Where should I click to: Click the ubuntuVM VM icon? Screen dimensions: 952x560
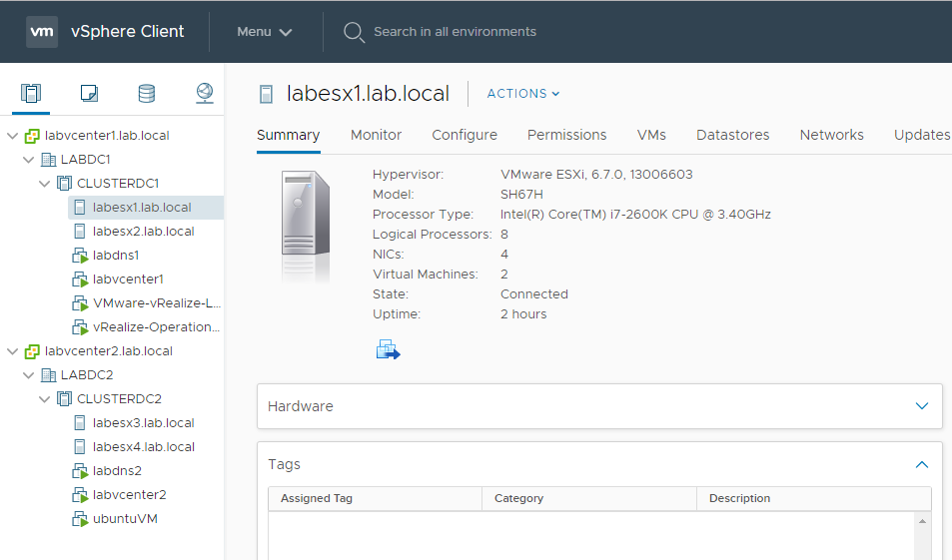click(x=80, y=519)
